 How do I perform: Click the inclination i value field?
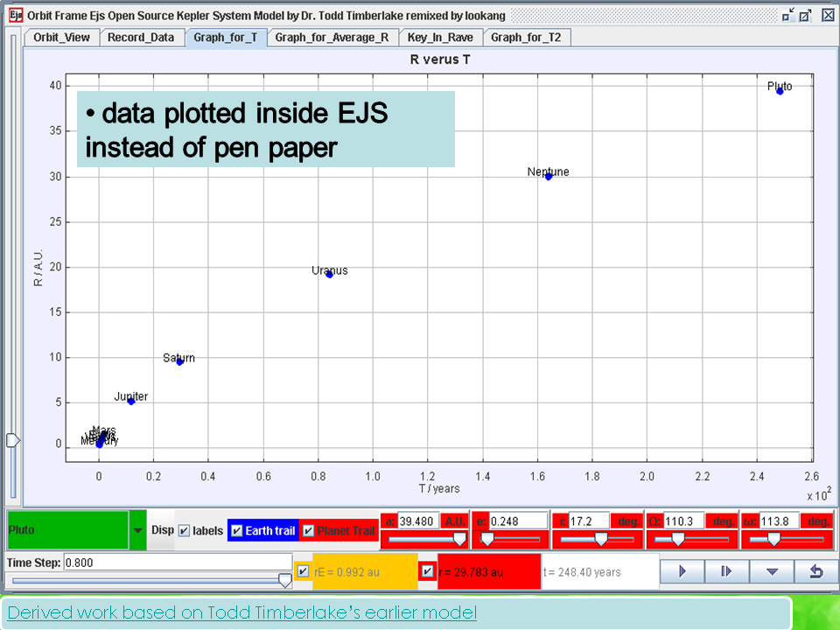[x=589, y=521]
